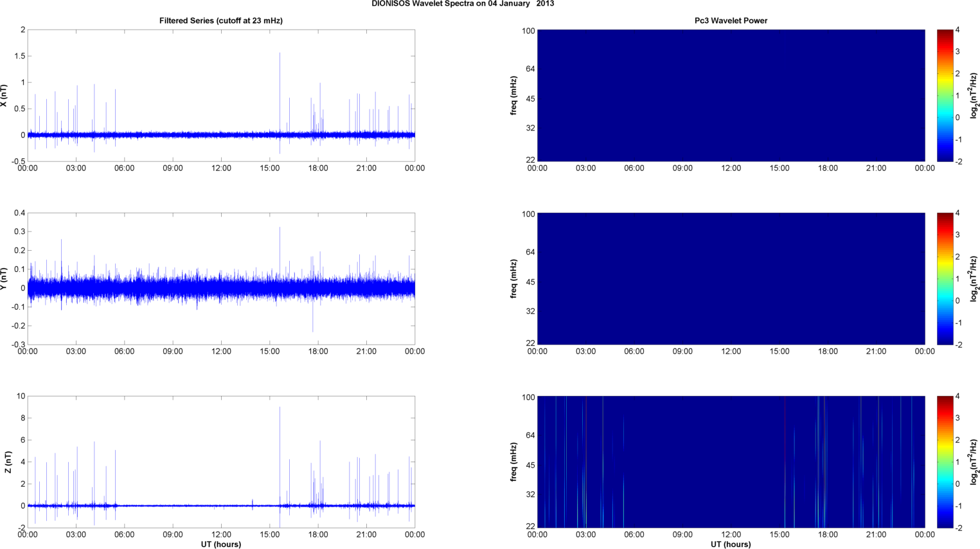Click the 12:00 tick under the Z series plot

221,534
